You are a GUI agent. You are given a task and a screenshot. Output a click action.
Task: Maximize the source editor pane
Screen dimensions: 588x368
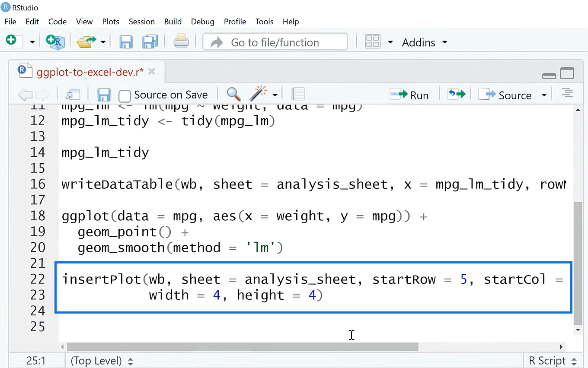(x=567, y=73)
